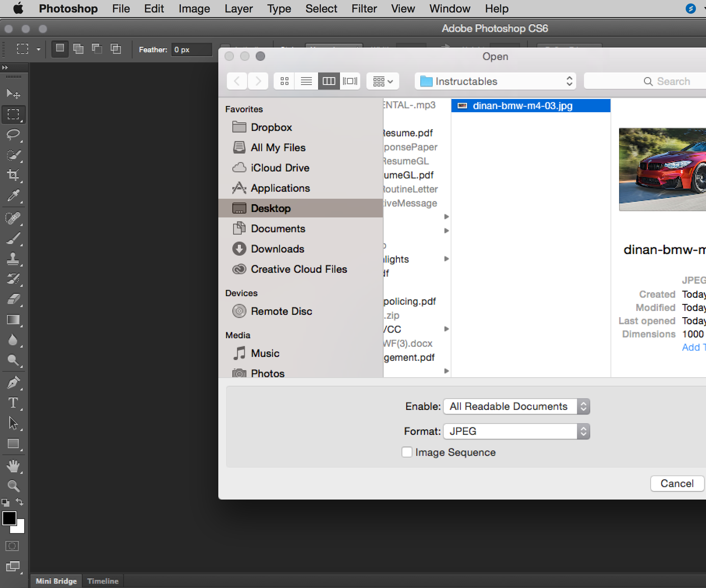This screenshot has width=706, height=588.
Task: Enable the Image Sequence checkbox
Action: coord(407,452)
